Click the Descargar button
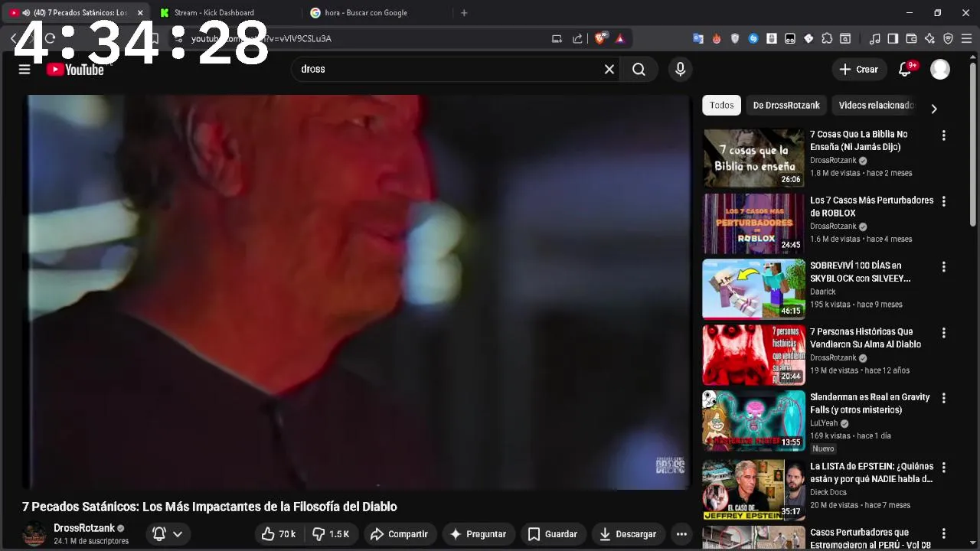980x551 pixels. tap(628, 534)
